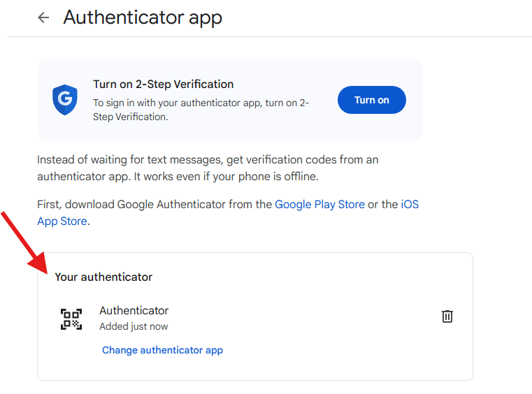Viewport: 532px width, 394px height.
Task: Go back using the left arrow
Action: (x=44, y=18)
